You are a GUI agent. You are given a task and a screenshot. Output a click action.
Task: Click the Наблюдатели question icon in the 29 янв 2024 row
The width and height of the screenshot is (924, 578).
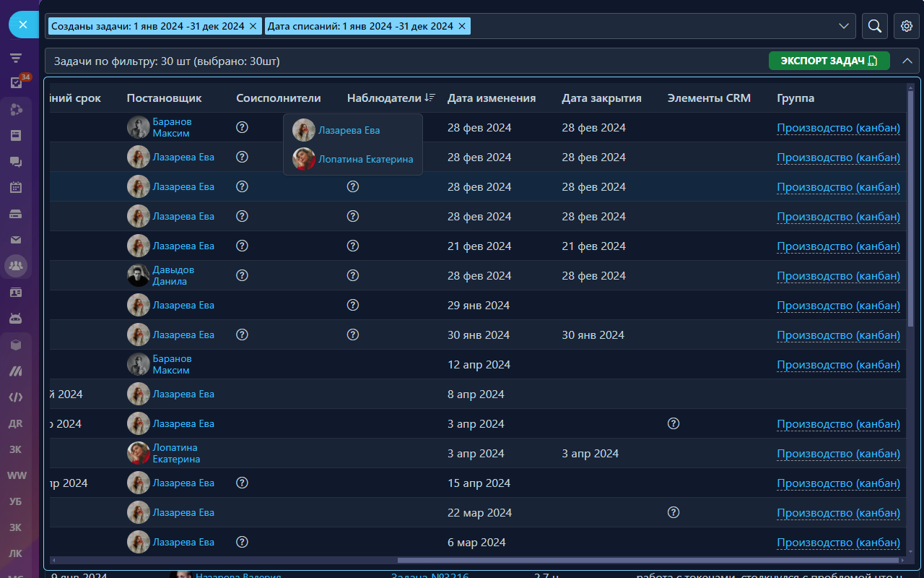[353, 305]
